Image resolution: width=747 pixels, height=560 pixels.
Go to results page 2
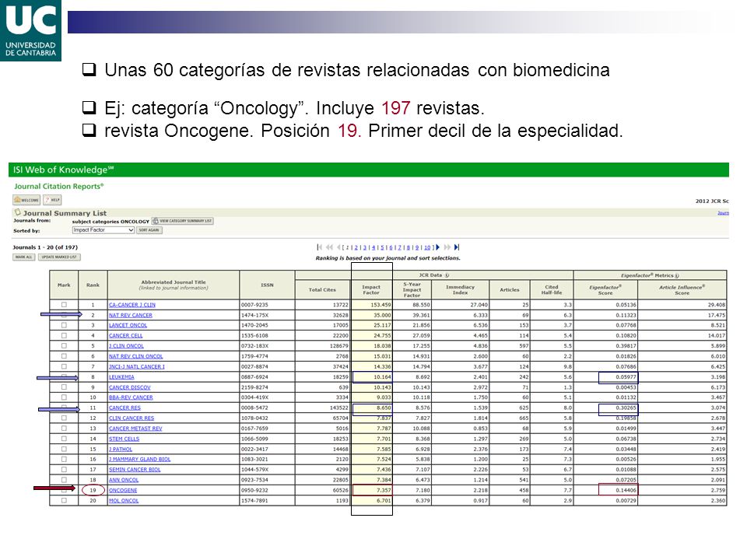[x=356, y=247]
